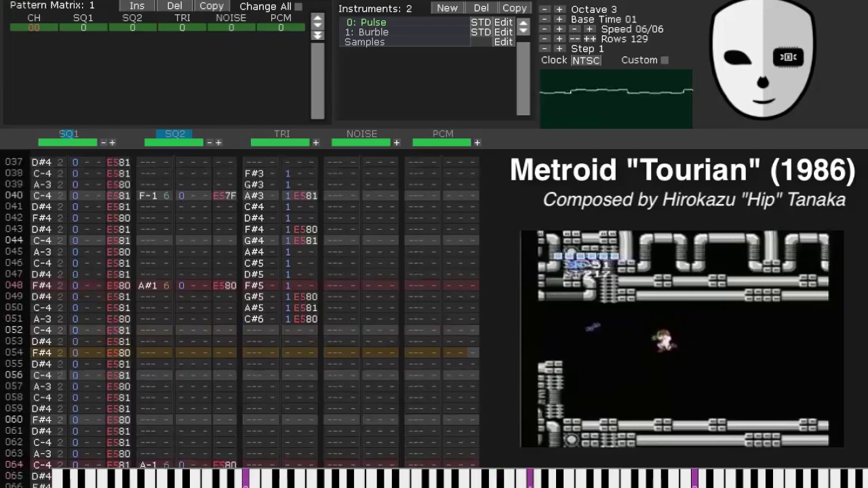
Task: Click the minus icon under SQ1 channel
Action: point(103,142)
